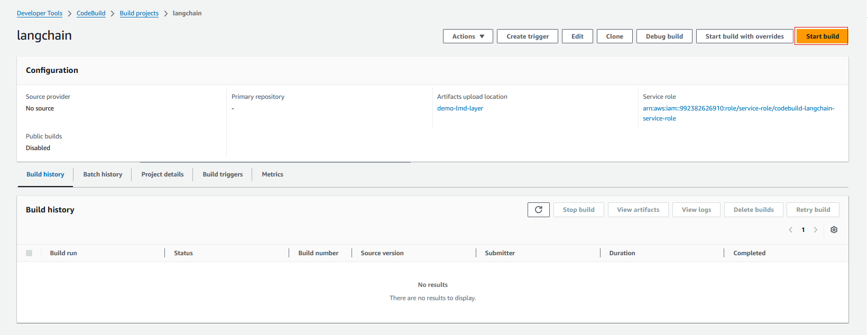Click the orange Start build button
868x335 pixels.
[x=822, y=36]
